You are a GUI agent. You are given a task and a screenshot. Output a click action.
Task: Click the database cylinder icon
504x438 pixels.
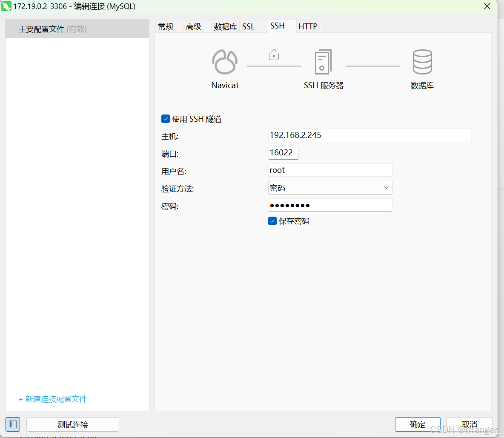tap(422, 62)
